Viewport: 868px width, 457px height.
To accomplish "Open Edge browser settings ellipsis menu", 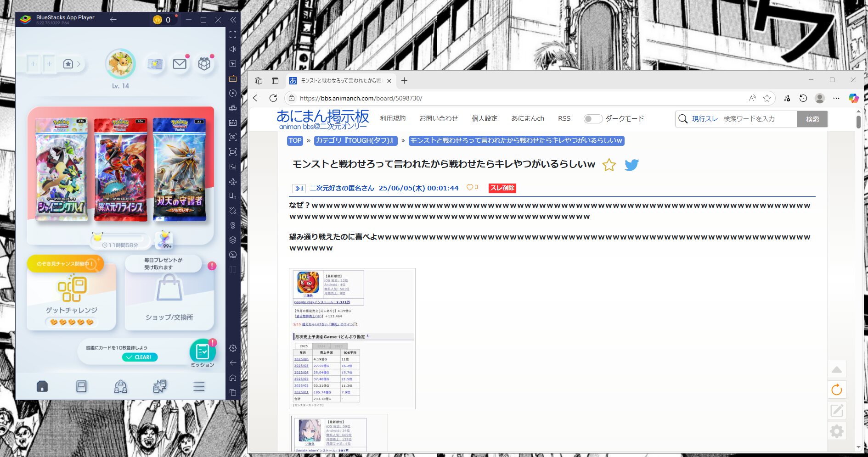I will coord(836,98).
